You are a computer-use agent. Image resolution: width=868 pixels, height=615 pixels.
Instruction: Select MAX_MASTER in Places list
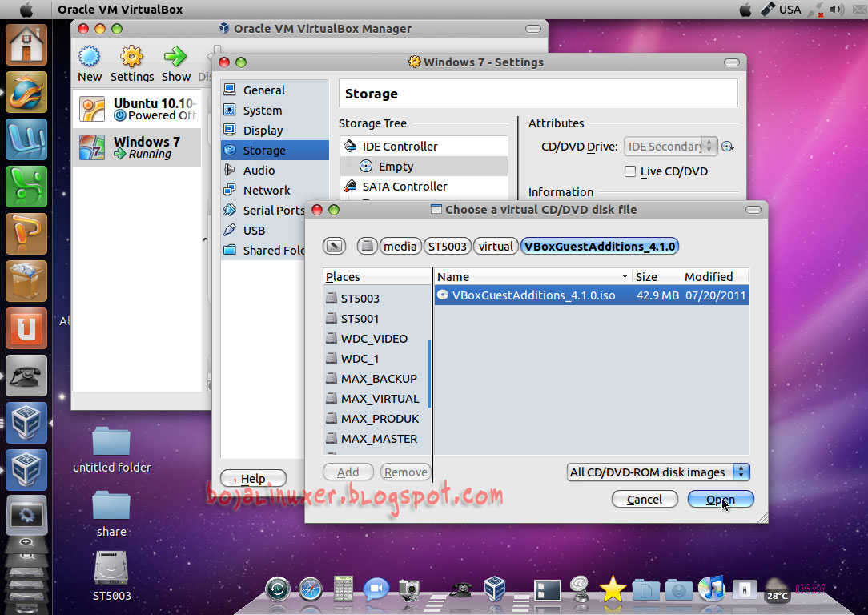click(x=376, y=438)
